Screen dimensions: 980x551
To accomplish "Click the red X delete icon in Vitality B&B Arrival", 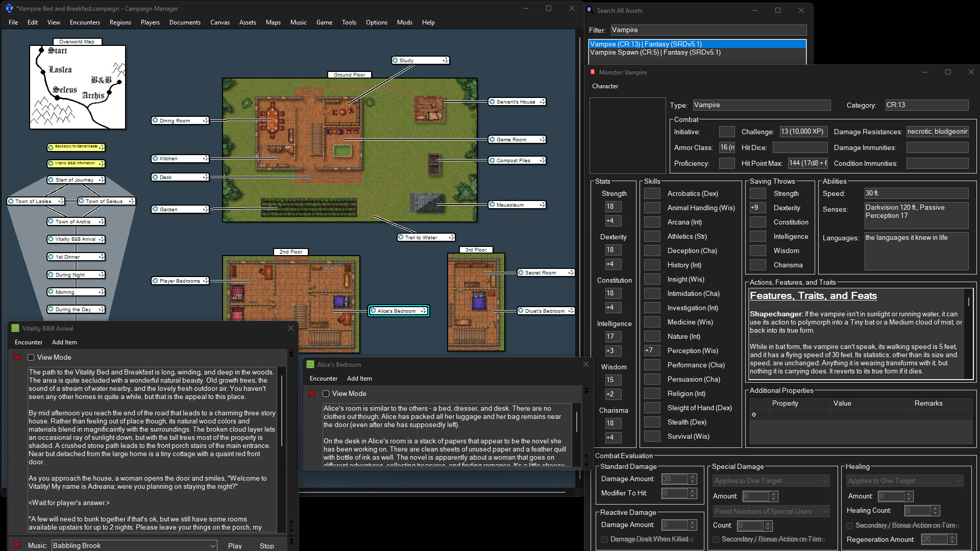I will tap(17, 357).
